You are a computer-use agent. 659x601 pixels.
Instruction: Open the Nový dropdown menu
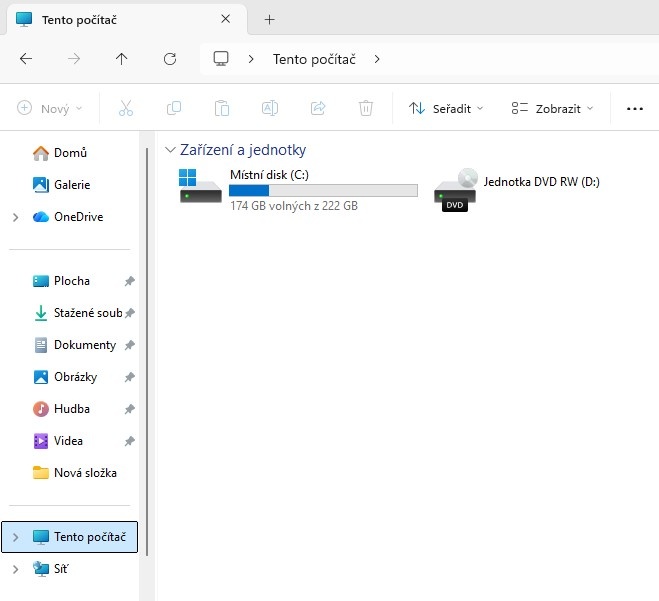50,108
